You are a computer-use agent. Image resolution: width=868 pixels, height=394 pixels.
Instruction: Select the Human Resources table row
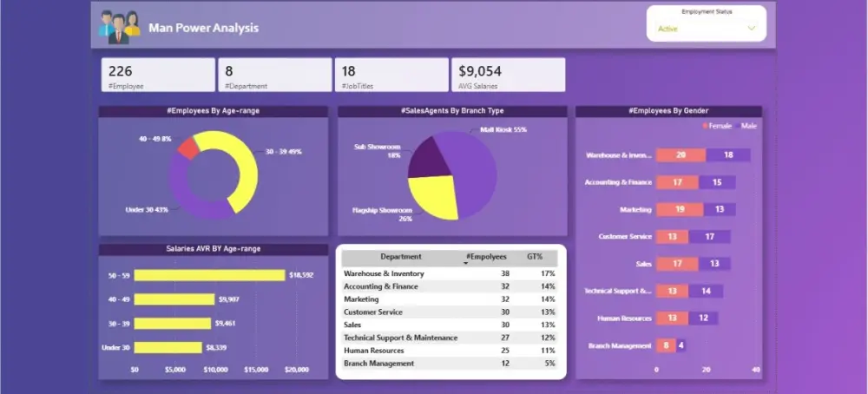pyautogui.click(x=449, y=351)
